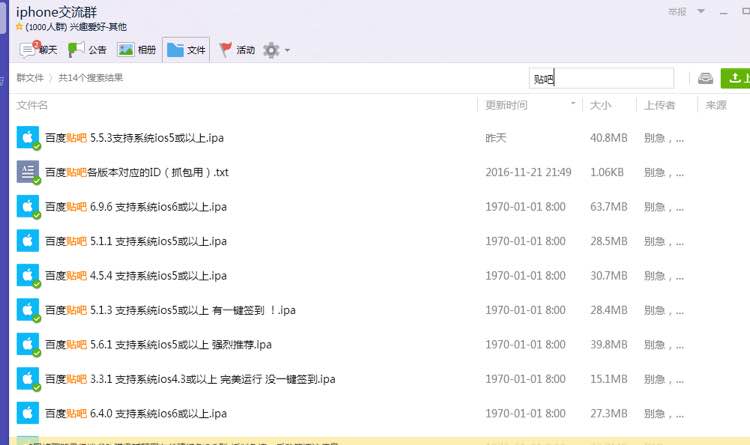Expand the dropdown arrow beside the gear
This screenshot has height=445, width=750.
point(287,50)
